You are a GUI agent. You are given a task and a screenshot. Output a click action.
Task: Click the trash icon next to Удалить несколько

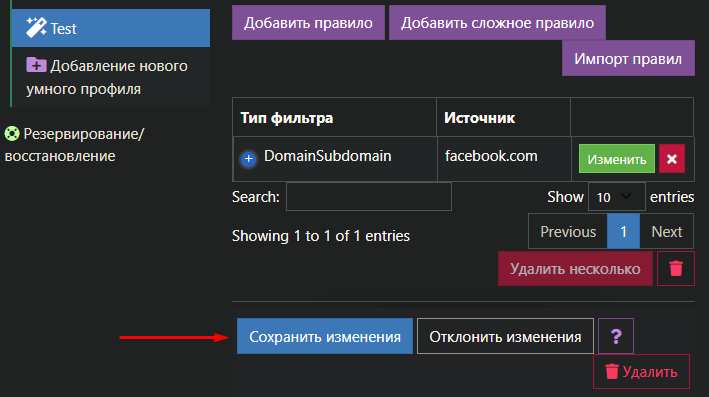676,269
